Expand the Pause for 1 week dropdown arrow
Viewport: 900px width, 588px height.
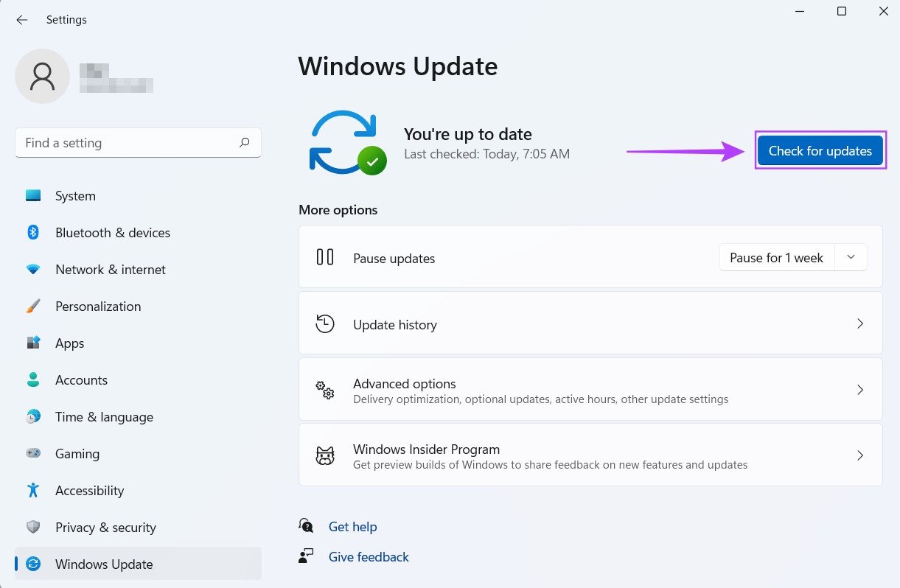pos(851,257)
